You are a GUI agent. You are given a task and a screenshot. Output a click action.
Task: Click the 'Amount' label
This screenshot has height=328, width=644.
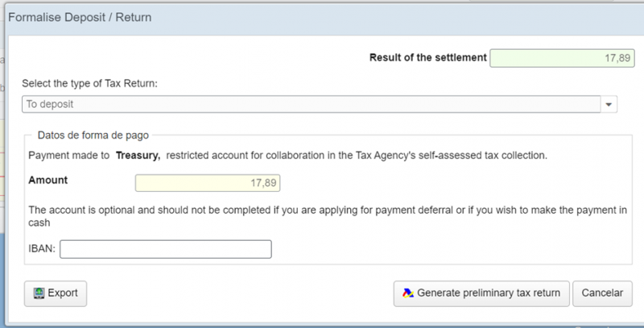(47, 181)
